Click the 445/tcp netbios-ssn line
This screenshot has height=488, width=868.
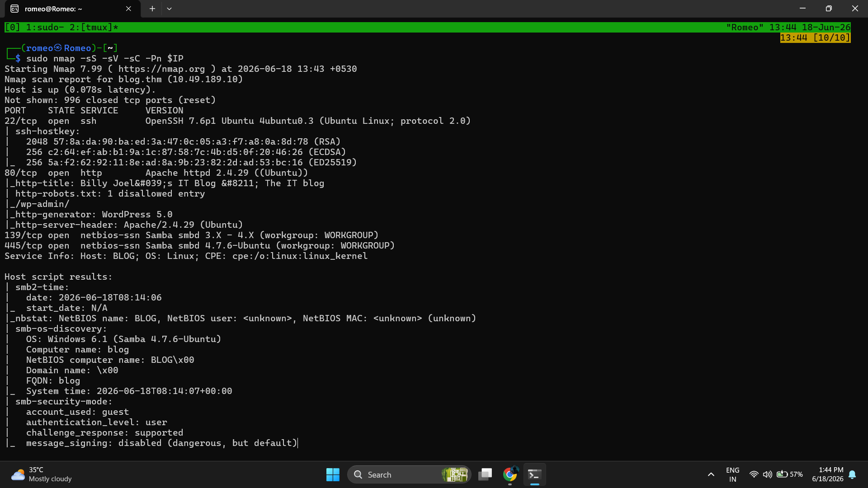pyautogui.click(x=200, y=246)
